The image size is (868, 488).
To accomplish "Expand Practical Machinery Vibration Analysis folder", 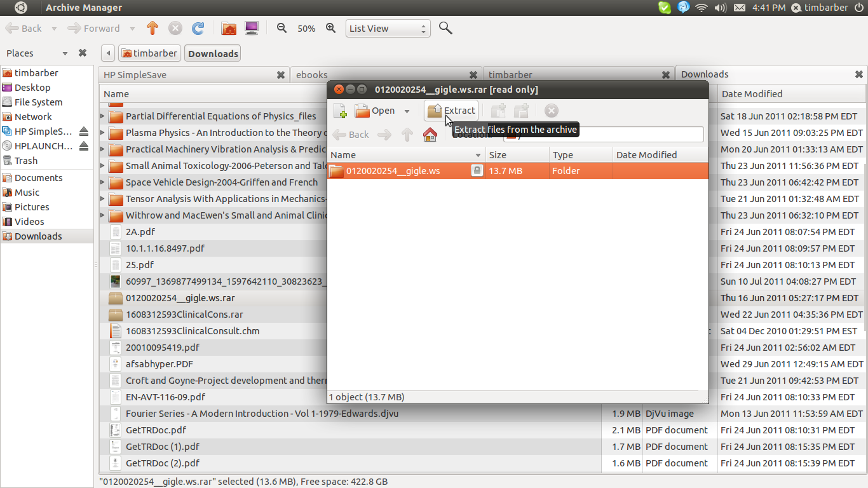I will (102, 149).
